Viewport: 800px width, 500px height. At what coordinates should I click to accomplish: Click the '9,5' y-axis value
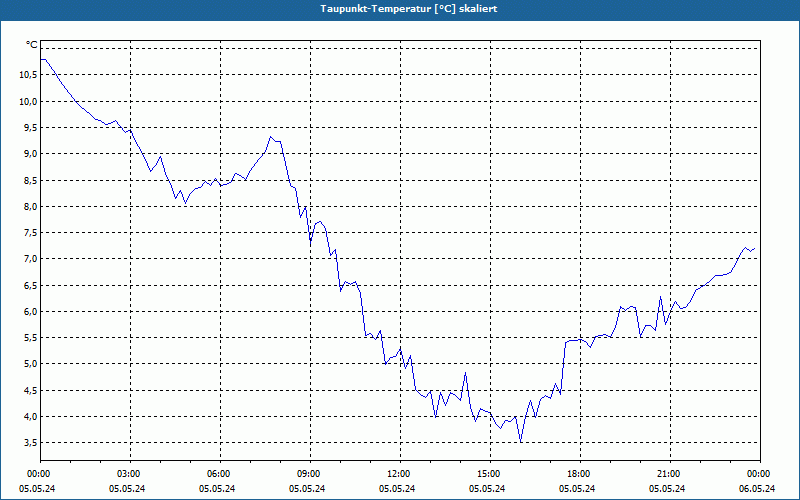30,128
